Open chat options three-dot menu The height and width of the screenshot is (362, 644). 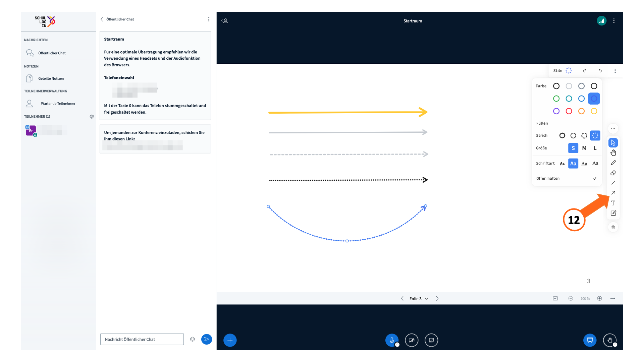[209, 19]
